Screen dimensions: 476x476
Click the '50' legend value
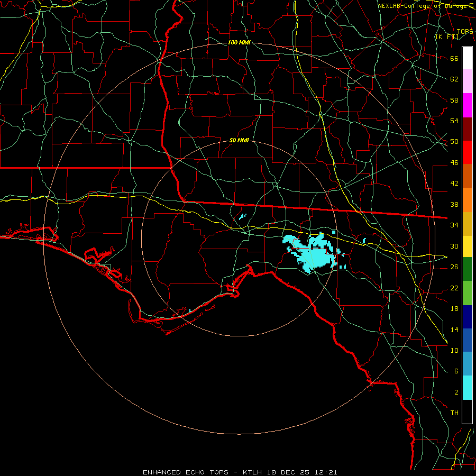(x=454, y=142)
